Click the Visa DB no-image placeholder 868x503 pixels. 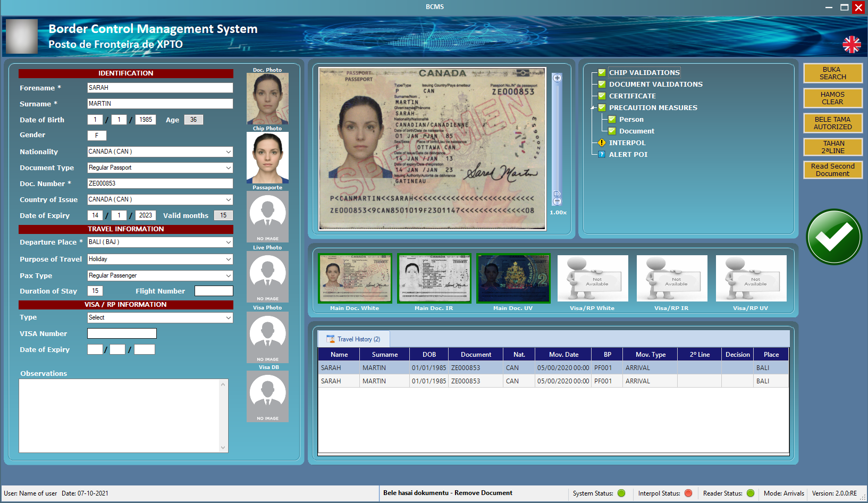tap(267, 396)
